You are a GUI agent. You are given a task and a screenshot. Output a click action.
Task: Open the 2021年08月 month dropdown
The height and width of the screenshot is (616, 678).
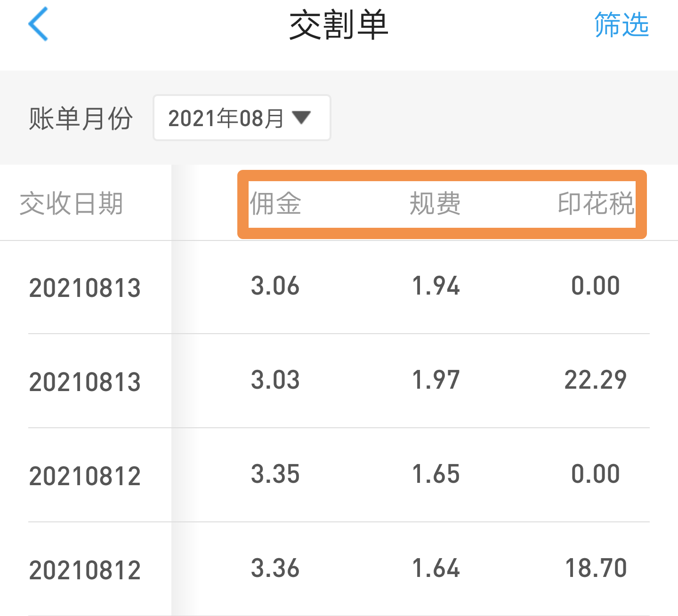pyautogui.click(x=242, y=118)
